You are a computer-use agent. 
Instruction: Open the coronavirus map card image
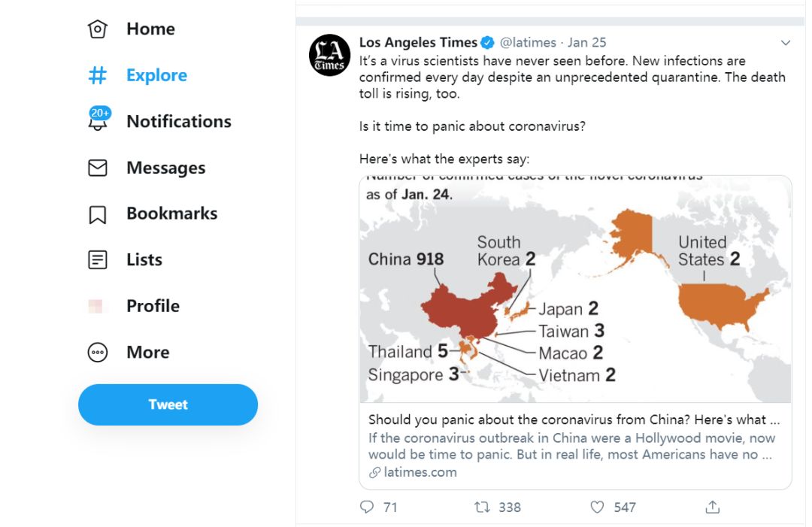pyautogui.click(x=575, y=289)
